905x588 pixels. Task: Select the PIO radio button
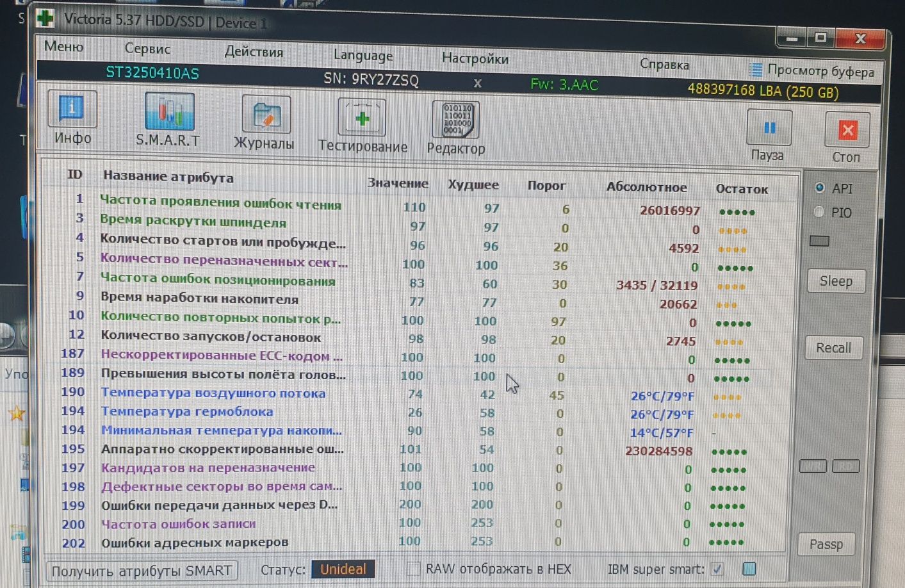point(819,212)
